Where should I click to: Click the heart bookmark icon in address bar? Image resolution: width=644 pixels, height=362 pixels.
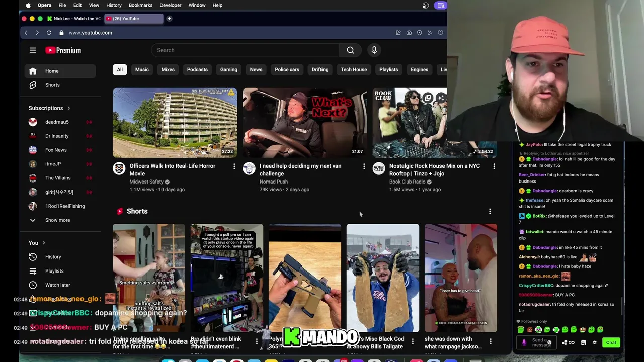[440, 33]
